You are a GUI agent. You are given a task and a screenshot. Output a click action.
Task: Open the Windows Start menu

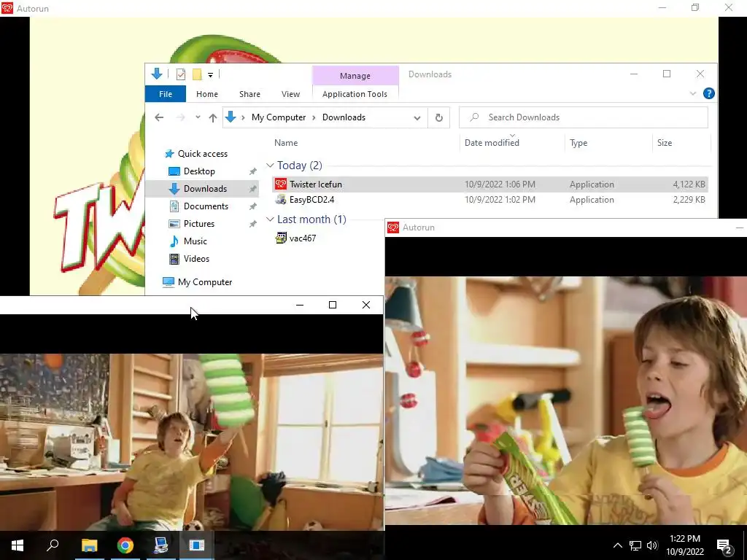[18, 545]
